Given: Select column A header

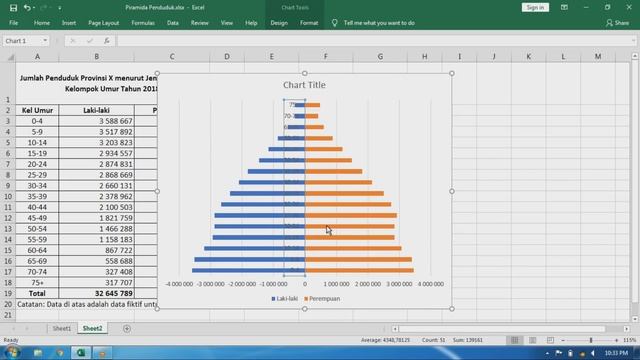Looking at the screenshot, I should click(x=37, y=56).
